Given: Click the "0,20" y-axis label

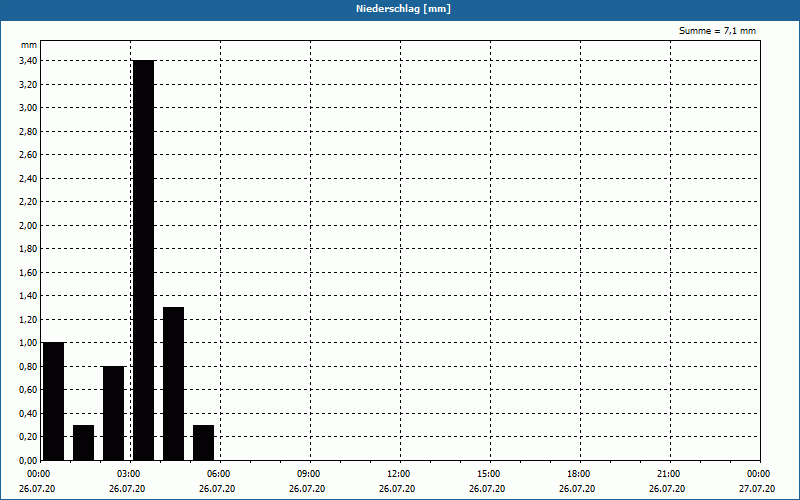Looking at the screenshot, I should (28, 437).
